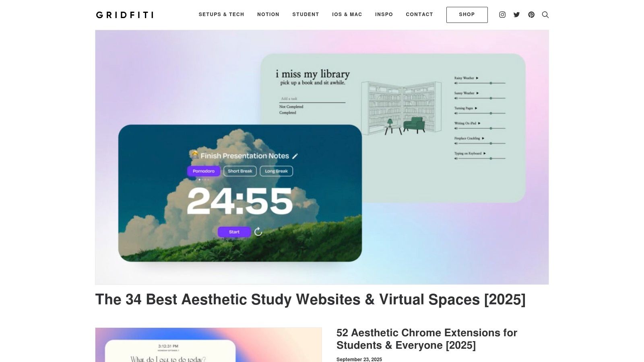Expand the Student nav menu
Screen dimensions: 644x362
tap(305, 14)
